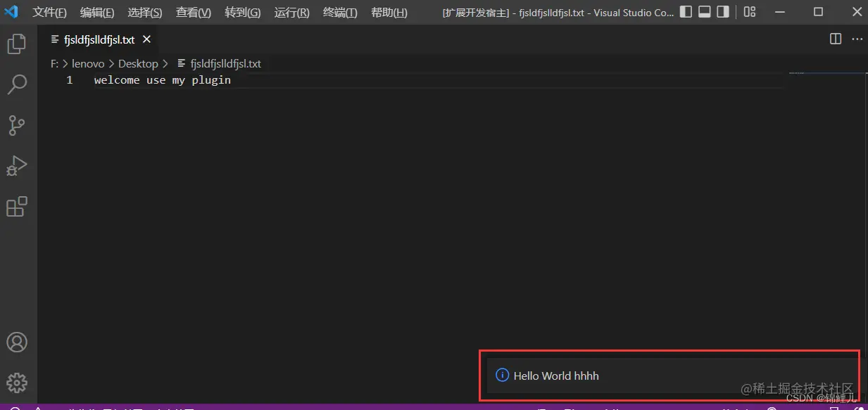Open the Accounts menu icon
868x410 pixels.
[17, 342]
